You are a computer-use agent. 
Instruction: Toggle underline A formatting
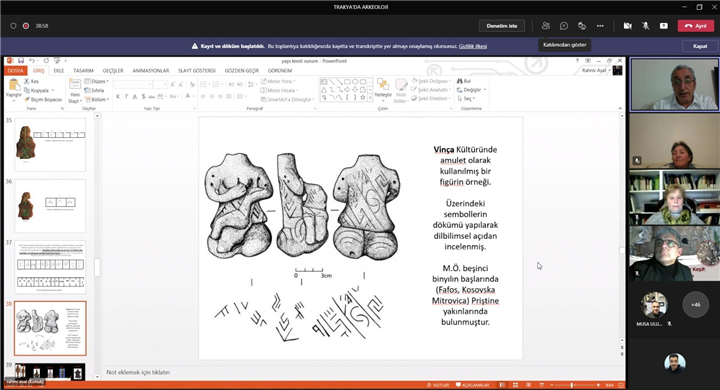tap(135, 96)
